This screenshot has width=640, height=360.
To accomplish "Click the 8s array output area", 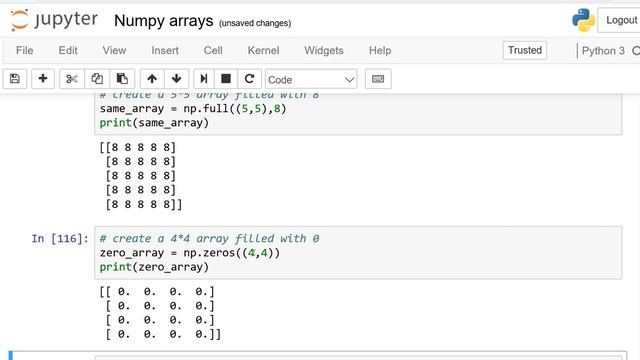I will click(x=140, y=176).
